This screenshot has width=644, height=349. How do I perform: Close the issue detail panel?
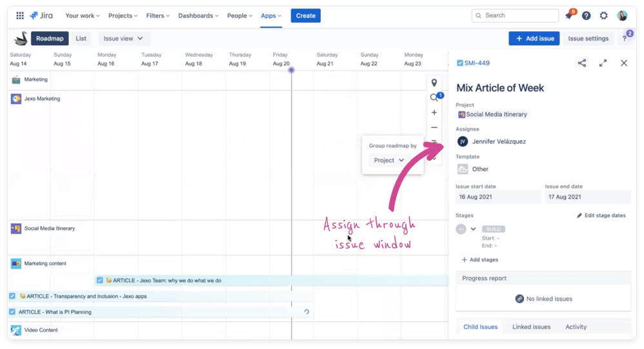(624, 63)
